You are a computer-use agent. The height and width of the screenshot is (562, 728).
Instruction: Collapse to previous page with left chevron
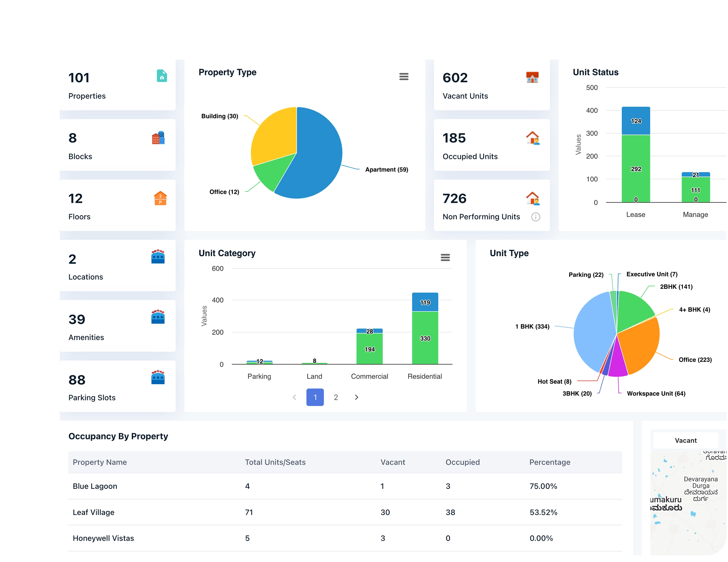294,397
